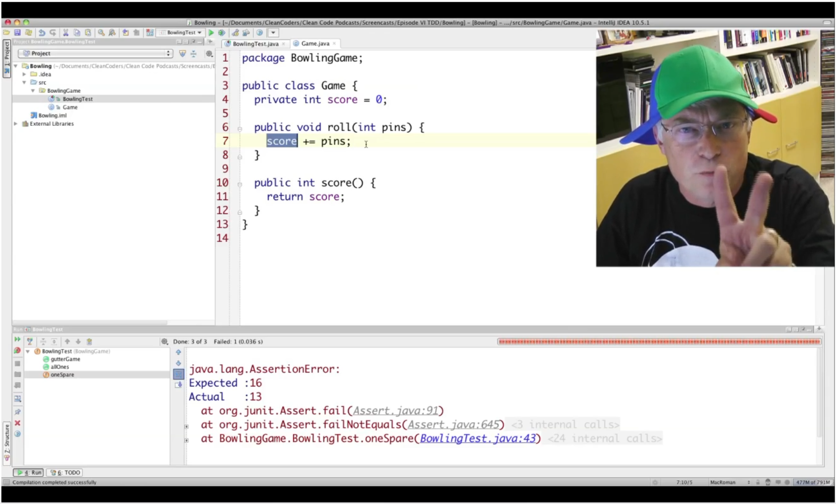The image size is (836, 504).
Task: Open help with the toolbar question mark
Action: pos(259,33)
